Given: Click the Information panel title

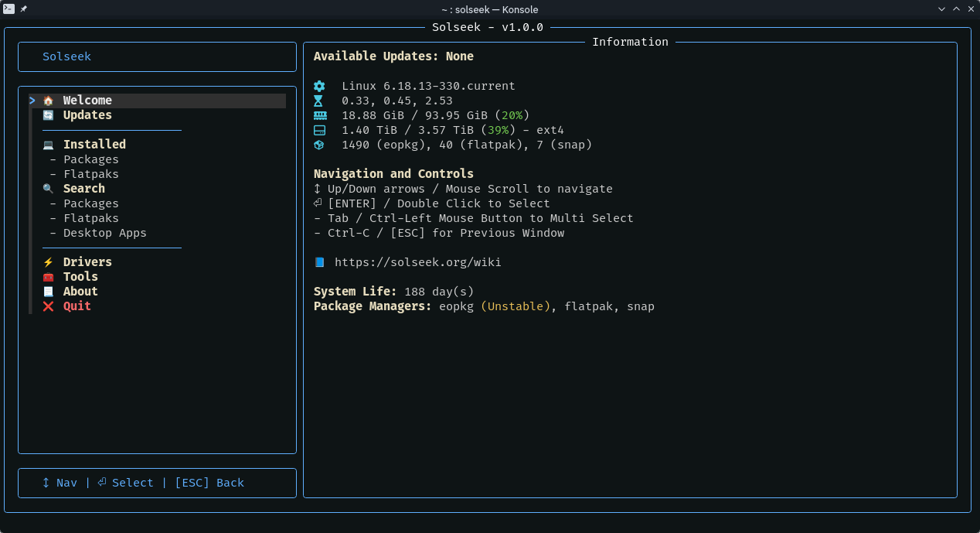Looking at the screenshot, I should (630, 42).
